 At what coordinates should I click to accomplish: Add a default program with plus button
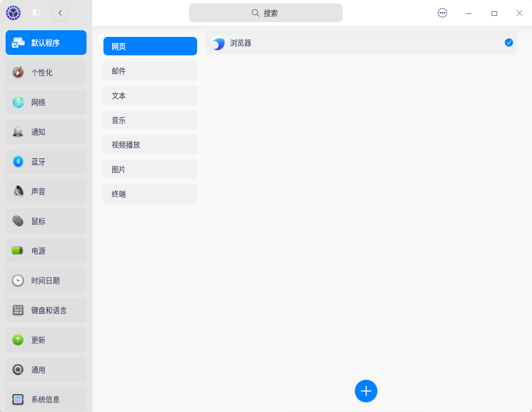[x=366, y=391]
